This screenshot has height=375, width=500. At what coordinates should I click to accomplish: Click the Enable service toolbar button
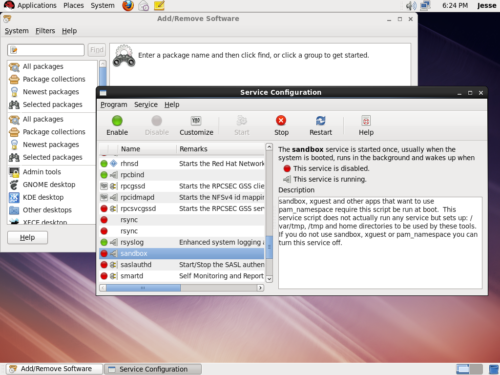coord(117,125)
